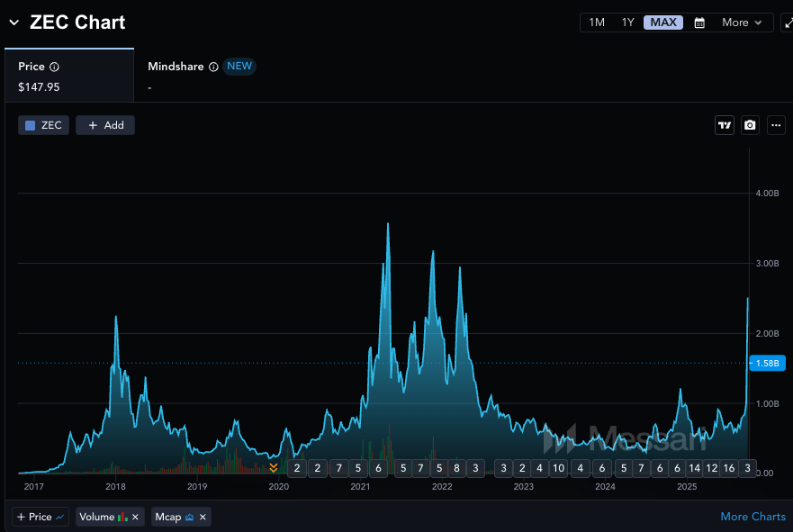Click the 2022 year axis label
Screen dimensions: 793x532
(x=442, y=486)
